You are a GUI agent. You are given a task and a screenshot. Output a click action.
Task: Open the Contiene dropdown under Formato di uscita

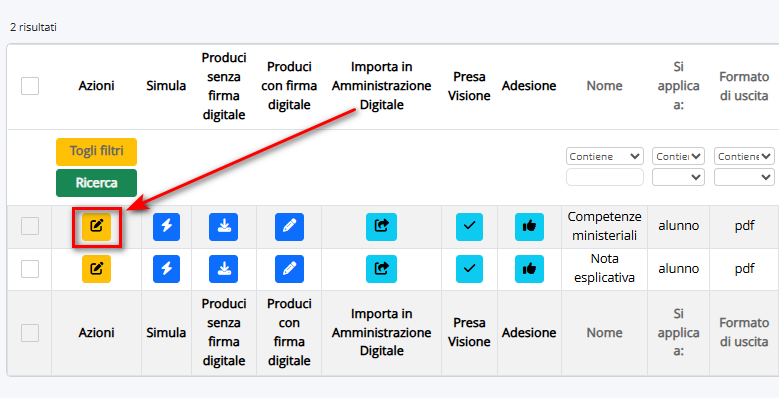point(744,156)
